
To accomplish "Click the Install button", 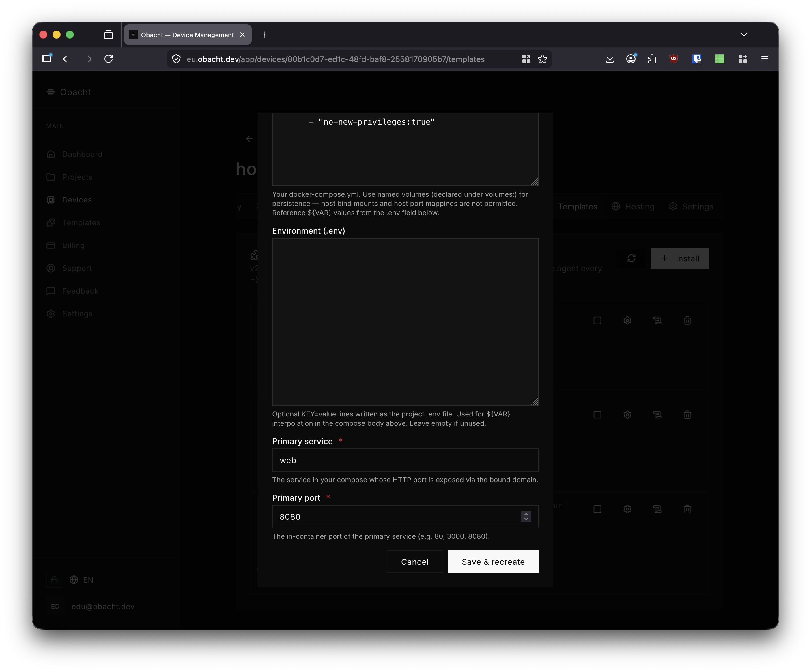I will [679, 258].
